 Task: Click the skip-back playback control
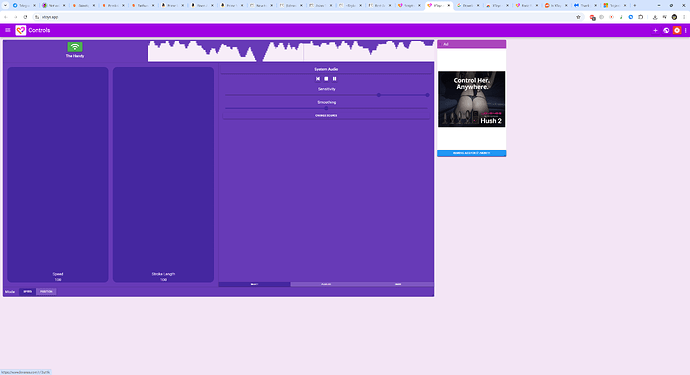pyautogui.click(x=318, y=79)
